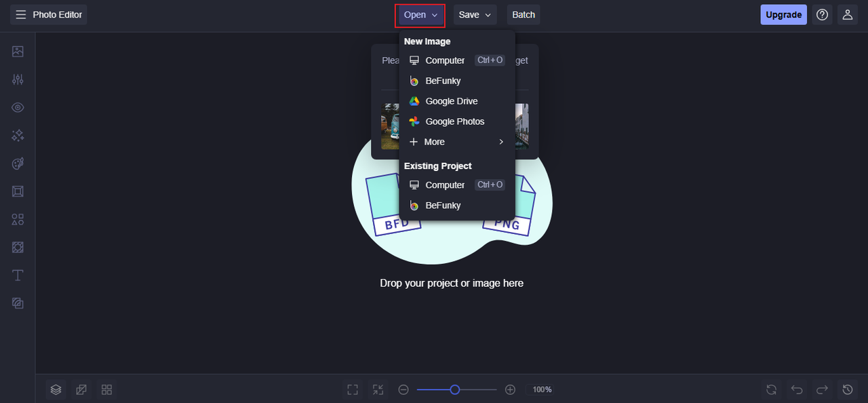Select Google Photos in Open menu
This screenshot has height=403, width=868.
[457, 121]
